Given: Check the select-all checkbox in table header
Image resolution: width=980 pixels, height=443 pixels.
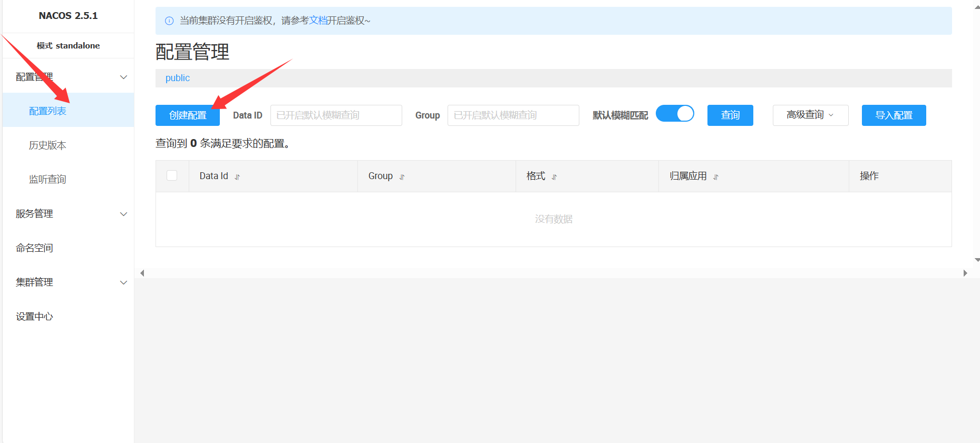Looking at the screenshot, I should (x=172, y=175).
